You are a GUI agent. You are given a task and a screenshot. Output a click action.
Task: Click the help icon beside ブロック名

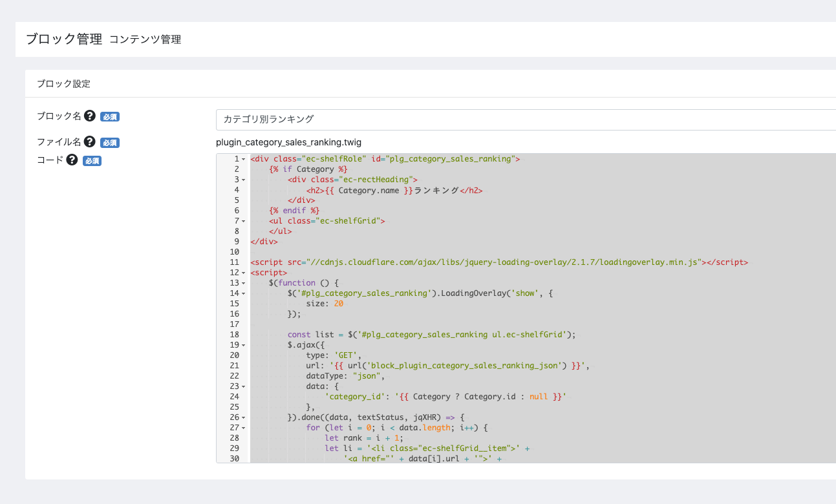point(90,116)
